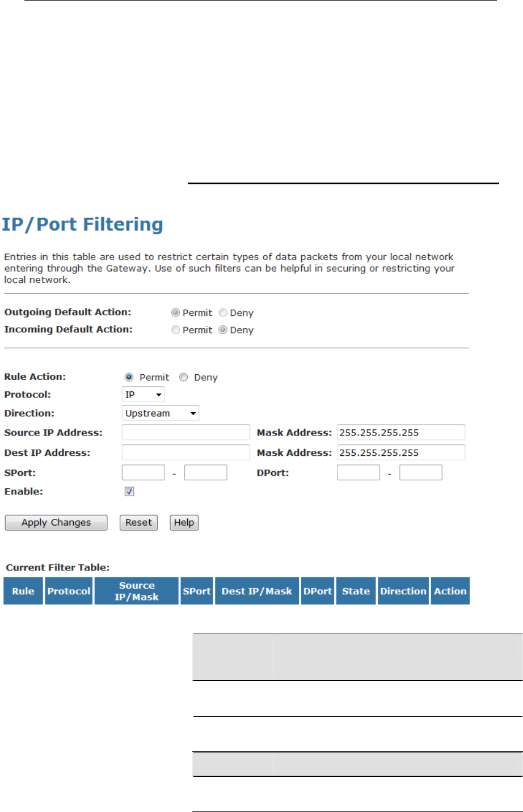Click the DPort end range field
Viewport: 523px width, 812px height.
420,473
